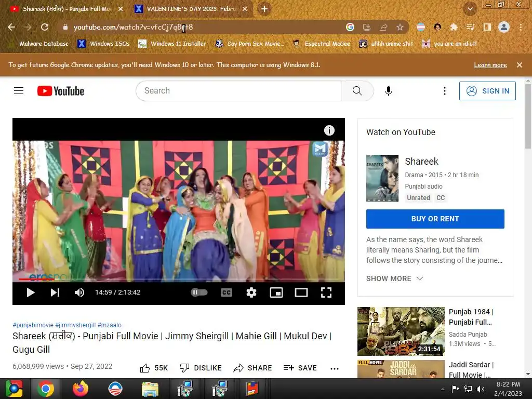Enter fullscreen mode
The width and height of the screenshot is (532, 399).
point(326,292)
